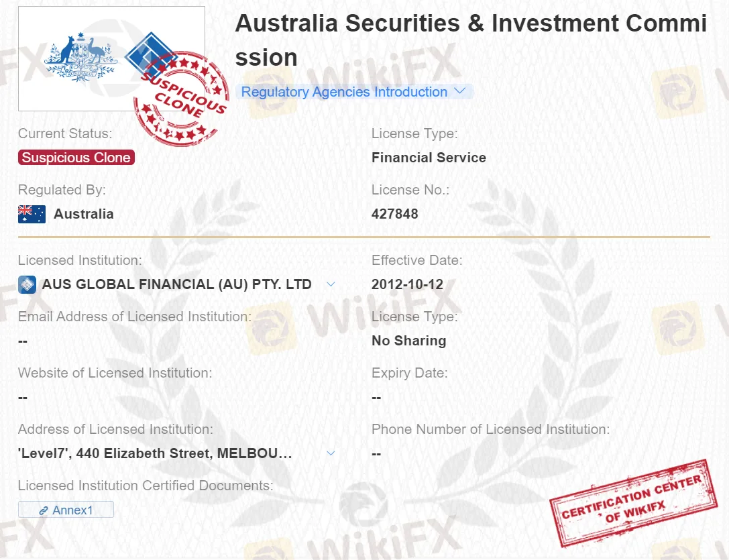Click the 440 Elizabeth Street address text
Viewport: 729px width, 560px height.
[x=155, y=453]
